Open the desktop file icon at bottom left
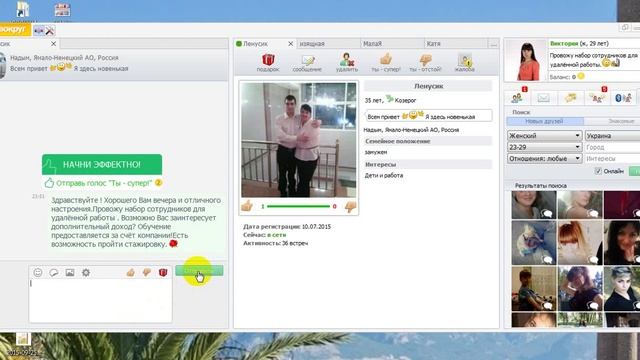This screenshot has height=360, width=640. point(23,343)
